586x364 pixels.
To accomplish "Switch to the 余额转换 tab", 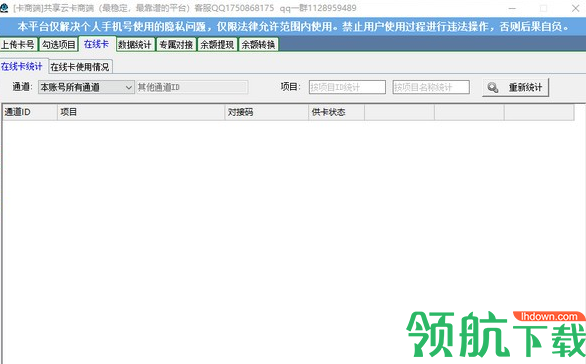I will tap(258, 45).
